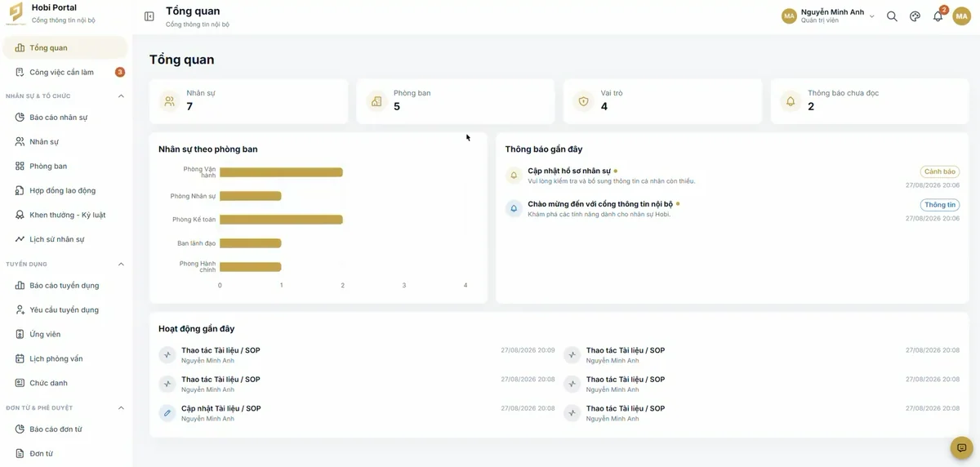The image size is (980, 467).
Task: Go to Báo cáo nhân sự
Action: (x=65, y=117)
